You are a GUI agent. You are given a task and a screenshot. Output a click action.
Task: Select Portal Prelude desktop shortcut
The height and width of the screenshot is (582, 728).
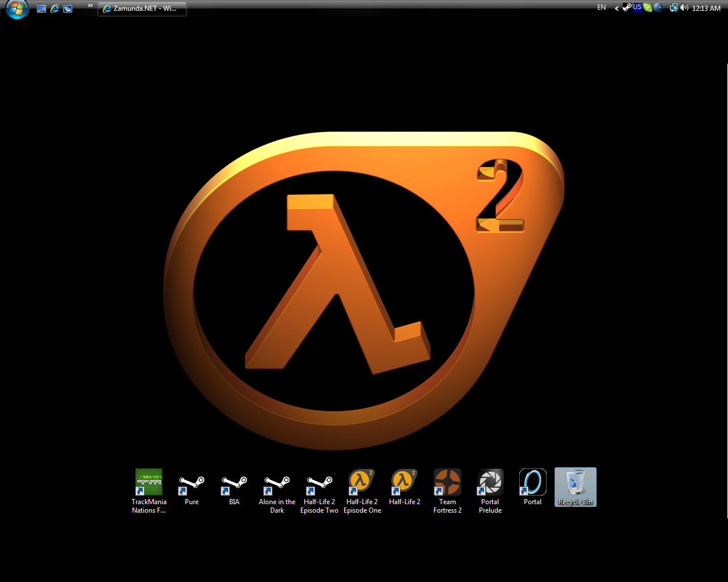[x=490, y=491]
